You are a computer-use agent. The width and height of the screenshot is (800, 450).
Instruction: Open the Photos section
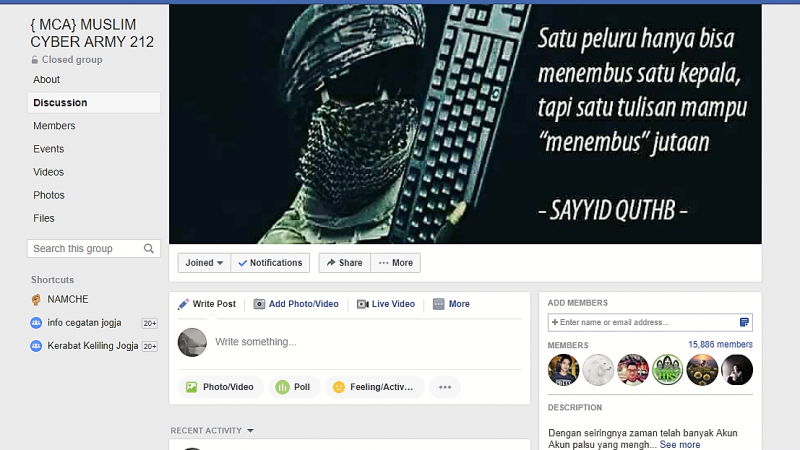[x=49, y=195]
